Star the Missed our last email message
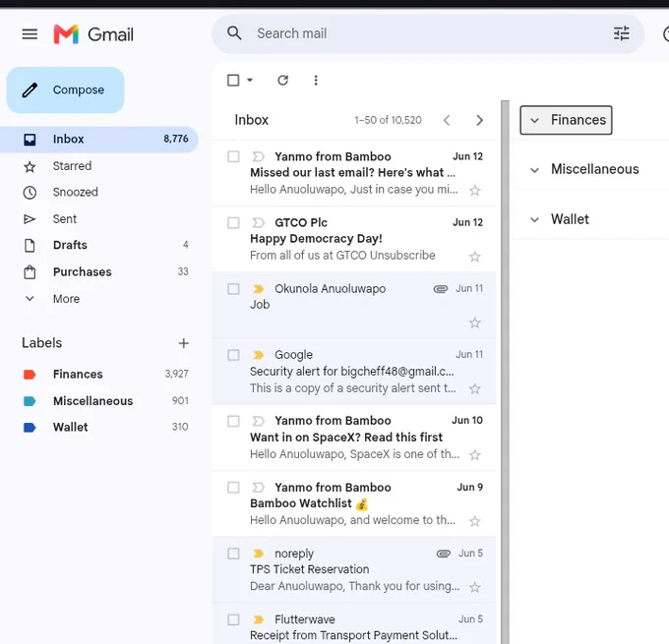This screenshot has width=669, height=644. [475, 190]
